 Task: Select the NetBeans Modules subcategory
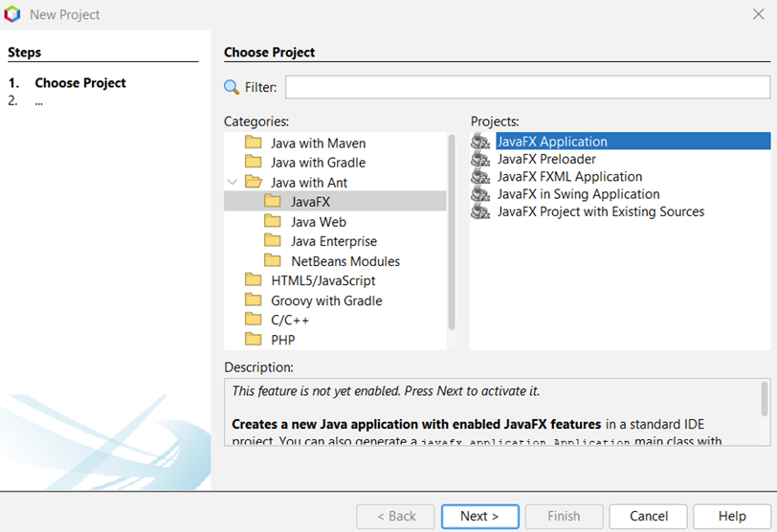[x=345, y=261]
